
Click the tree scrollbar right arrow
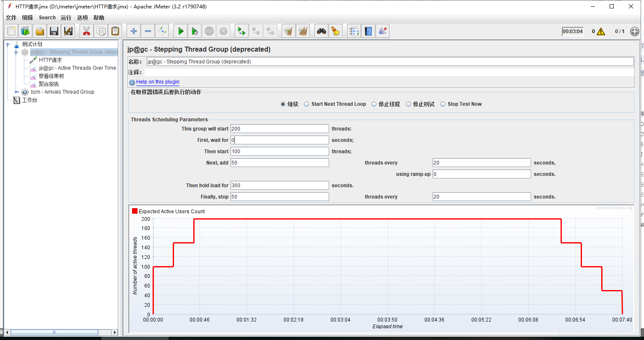(x=114, y=332)
